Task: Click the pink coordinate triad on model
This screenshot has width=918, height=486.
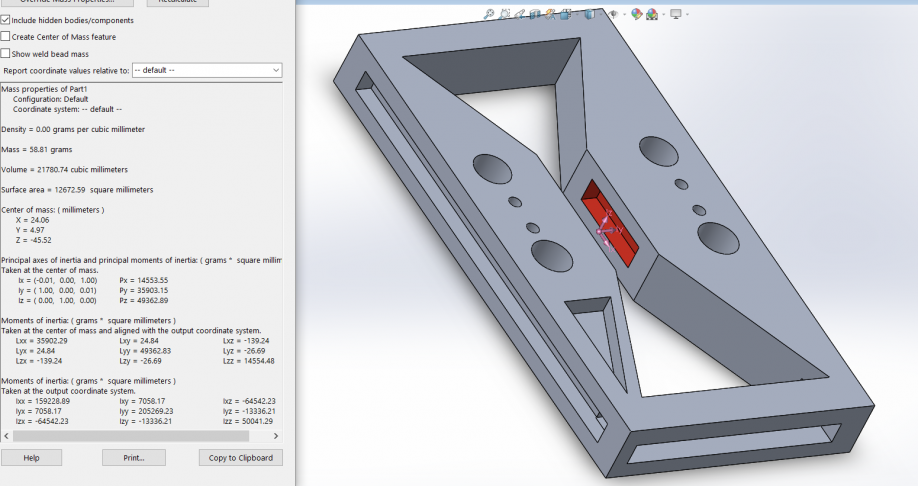Action: [x=608, y=230]
